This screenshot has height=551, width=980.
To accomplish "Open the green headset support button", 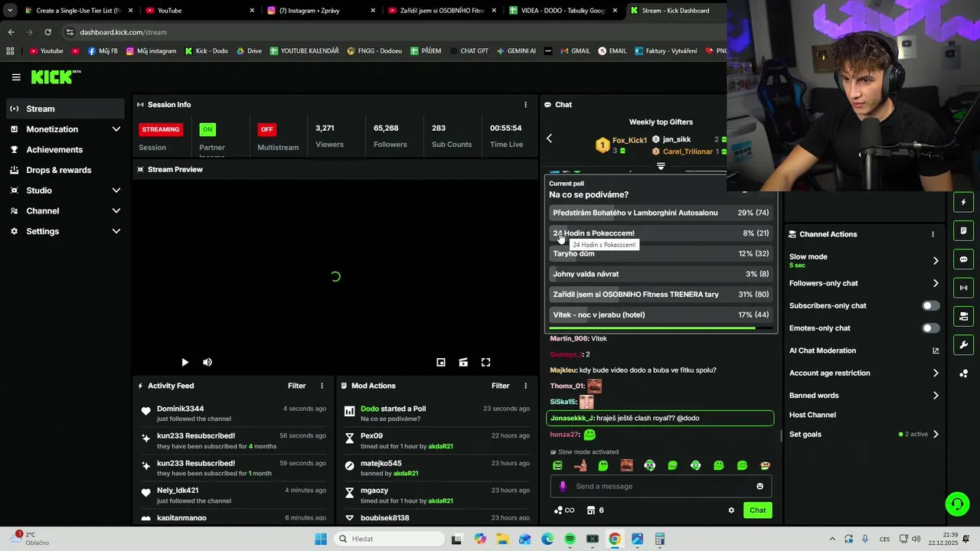I will [957, 504].
